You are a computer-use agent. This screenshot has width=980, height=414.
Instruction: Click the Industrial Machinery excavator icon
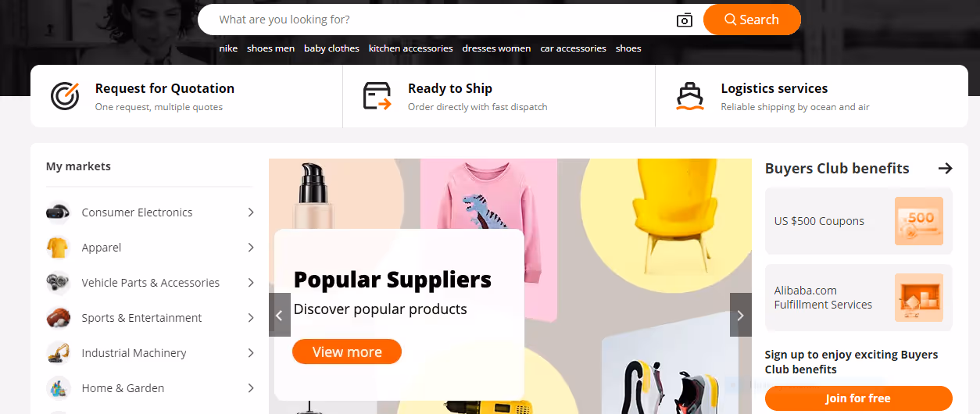point(58,353)
